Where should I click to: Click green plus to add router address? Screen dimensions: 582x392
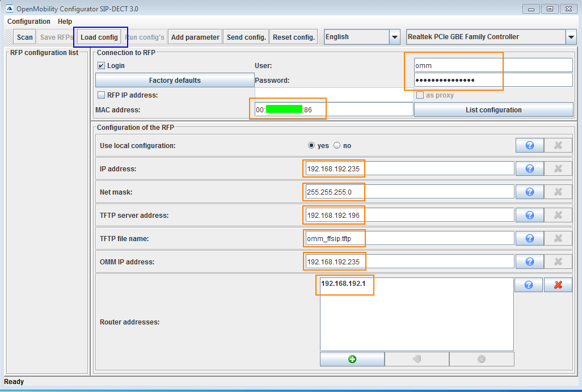coord(352,359)
